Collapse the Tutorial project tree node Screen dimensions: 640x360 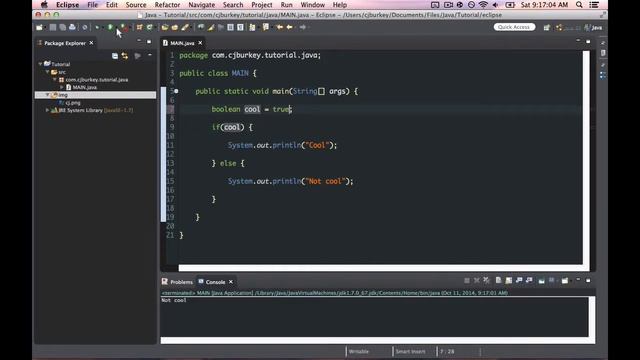tap(40, 64)
